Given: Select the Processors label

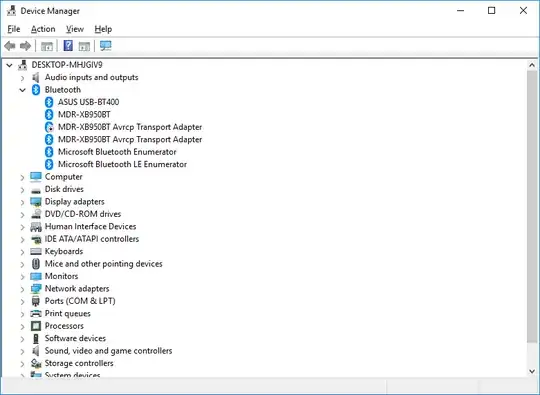Looking at the screenshot, I should pyautogui.click(x=64, y=326).
